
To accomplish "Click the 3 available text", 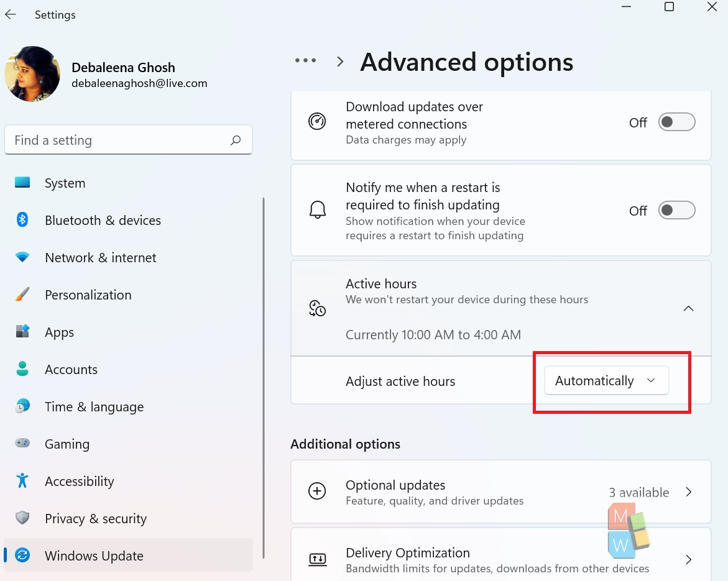I will coord(639,492).
